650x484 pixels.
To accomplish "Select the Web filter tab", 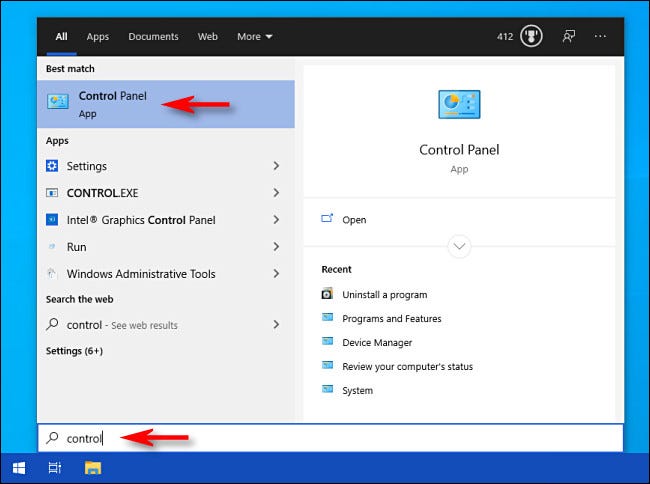I will click(207, 37).
